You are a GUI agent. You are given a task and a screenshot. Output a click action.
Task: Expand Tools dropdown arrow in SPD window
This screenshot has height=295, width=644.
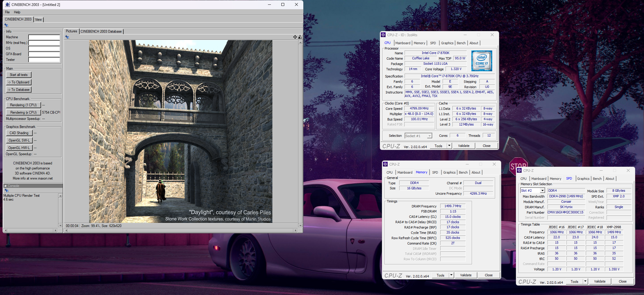pos(585,281)
